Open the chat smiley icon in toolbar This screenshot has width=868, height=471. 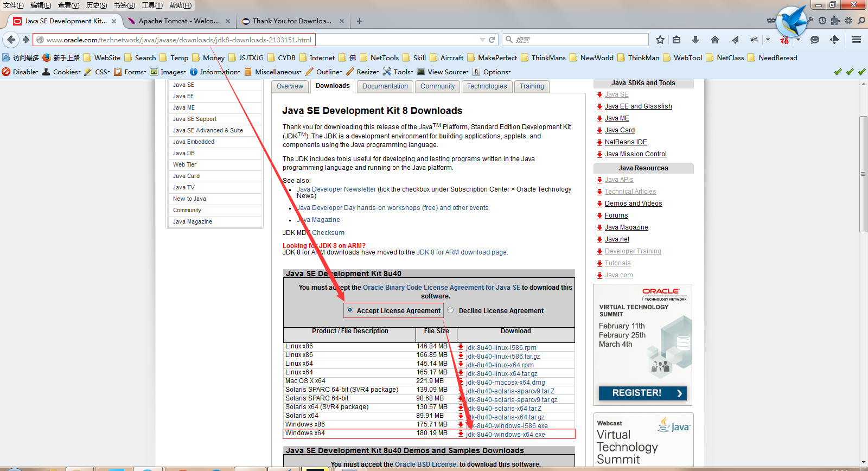815,40
